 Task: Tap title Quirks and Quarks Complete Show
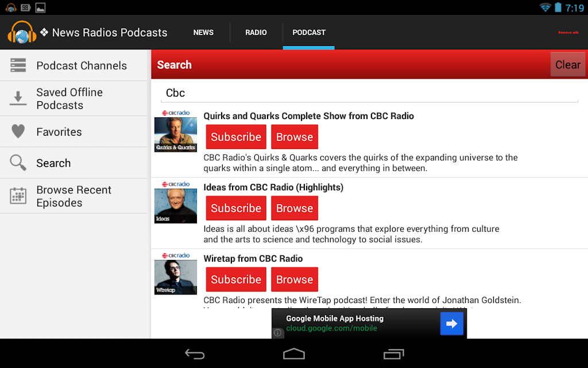tap(308, 116)
